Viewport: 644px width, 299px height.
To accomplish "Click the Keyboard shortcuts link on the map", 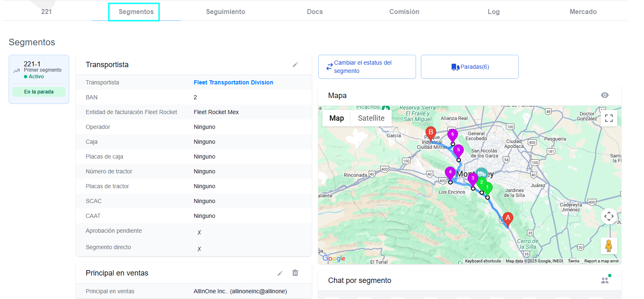I will pyautogui.click(x=483, y=261).
